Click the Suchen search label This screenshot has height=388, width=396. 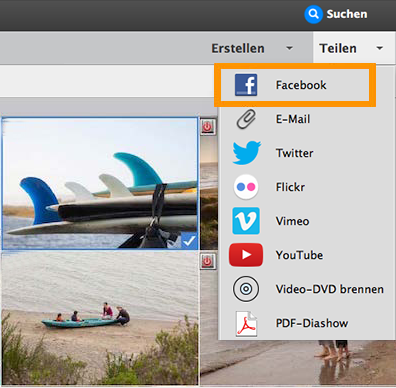pyautogui.click(x=347, y=14)
